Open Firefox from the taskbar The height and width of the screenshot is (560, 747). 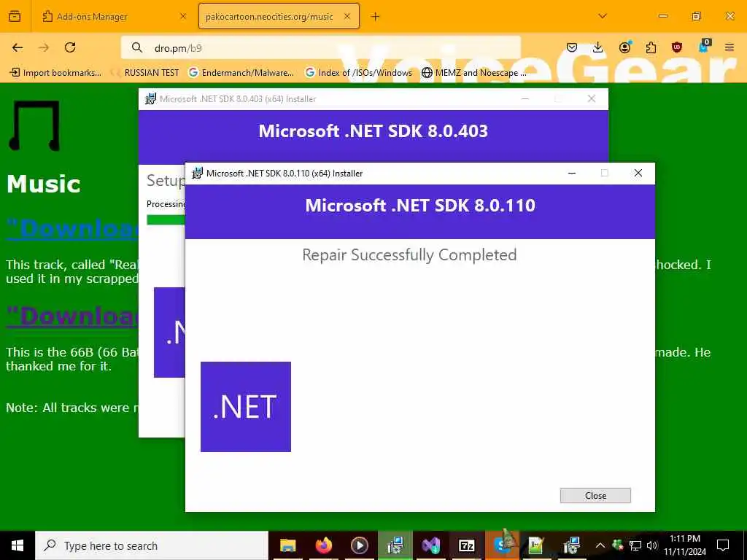(323, 545)
